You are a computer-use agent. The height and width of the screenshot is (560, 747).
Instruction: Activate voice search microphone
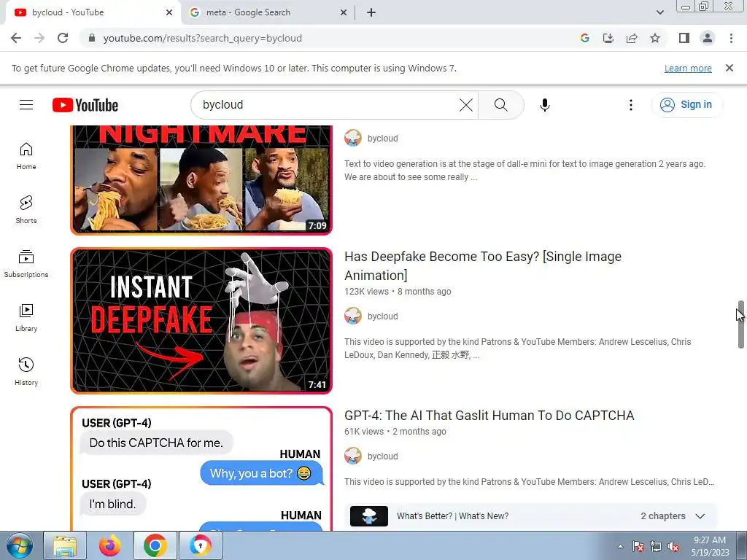(544, 105)
